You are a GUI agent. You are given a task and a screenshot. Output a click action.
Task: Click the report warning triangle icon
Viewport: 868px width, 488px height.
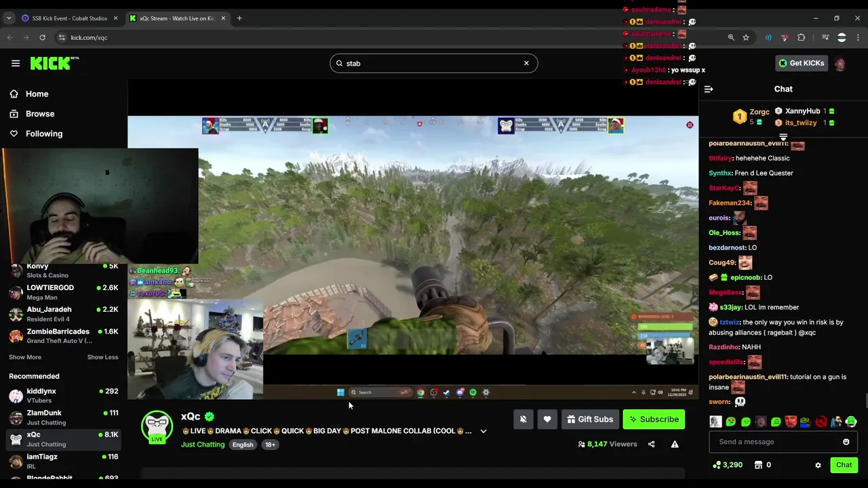(x=675, y=445)
